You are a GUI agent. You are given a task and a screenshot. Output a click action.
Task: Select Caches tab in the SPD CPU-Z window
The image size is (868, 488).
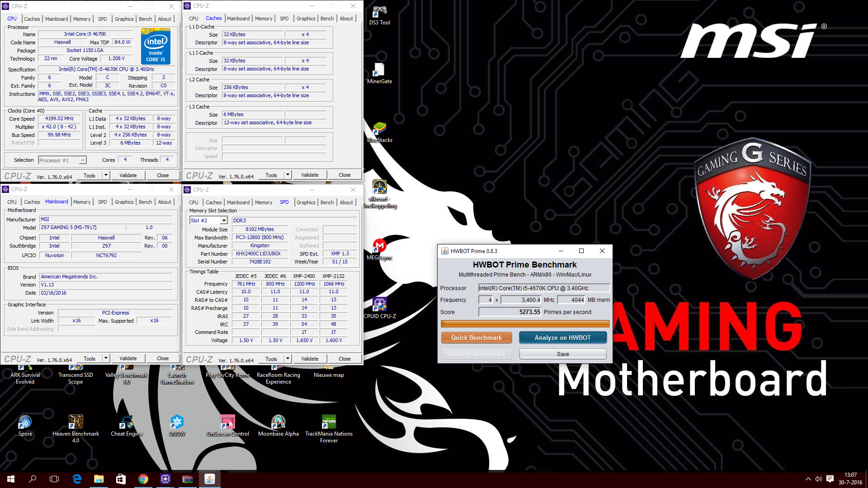(x=214, y=202)
